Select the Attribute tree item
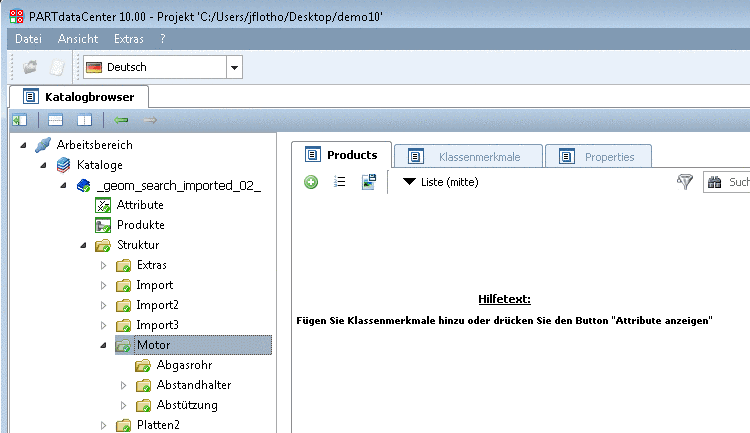750x433 pixels. pos(140,205)
